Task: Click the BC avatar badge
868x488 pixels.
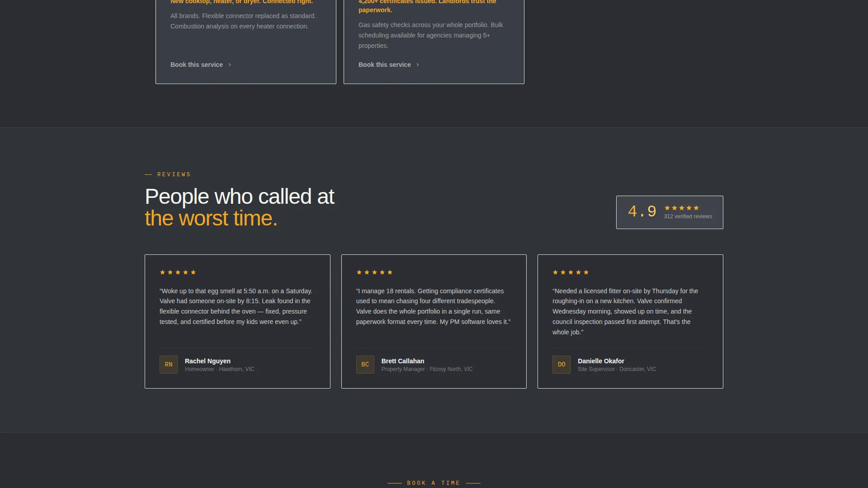Action: point(365,365)
